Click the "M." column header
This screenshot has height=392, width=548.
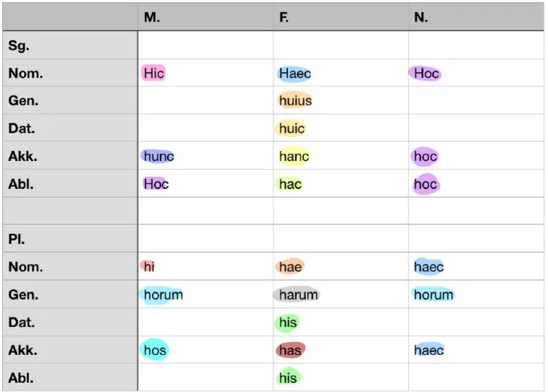click(152, 18)
